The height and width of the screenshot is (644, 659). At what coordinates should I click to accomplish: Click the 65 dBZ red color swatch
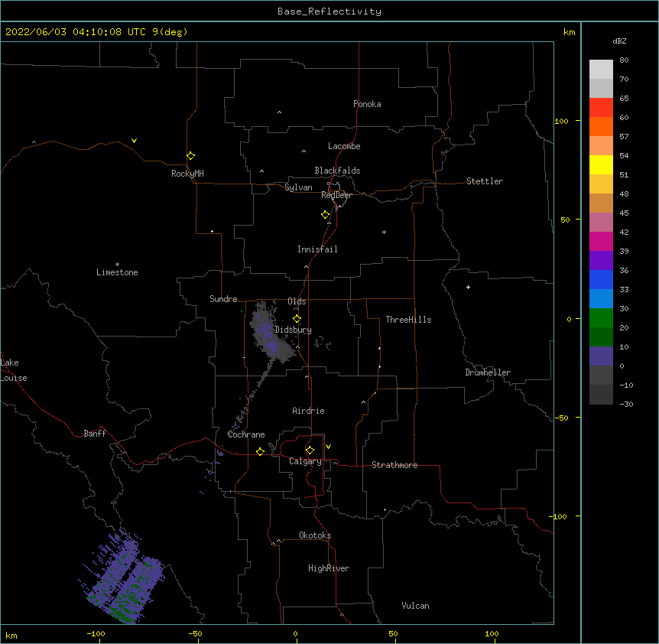pos(601,107)
